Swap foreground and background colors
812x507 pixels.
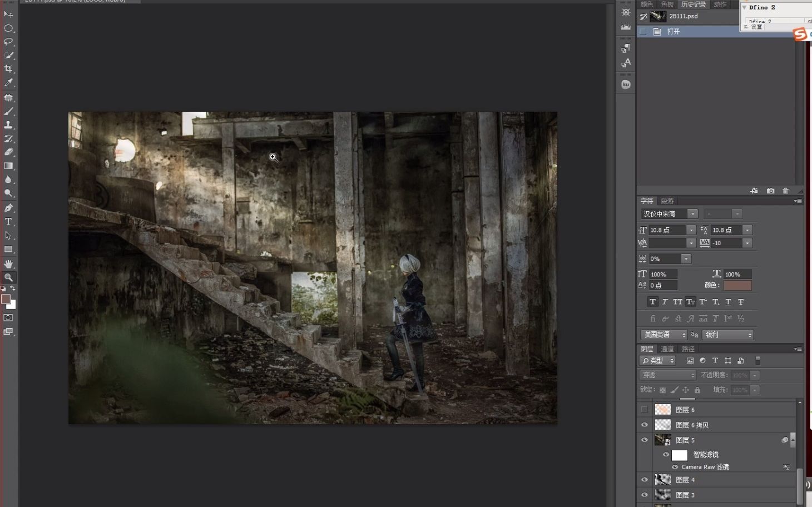pyautogui.click(x=13, y=289)
